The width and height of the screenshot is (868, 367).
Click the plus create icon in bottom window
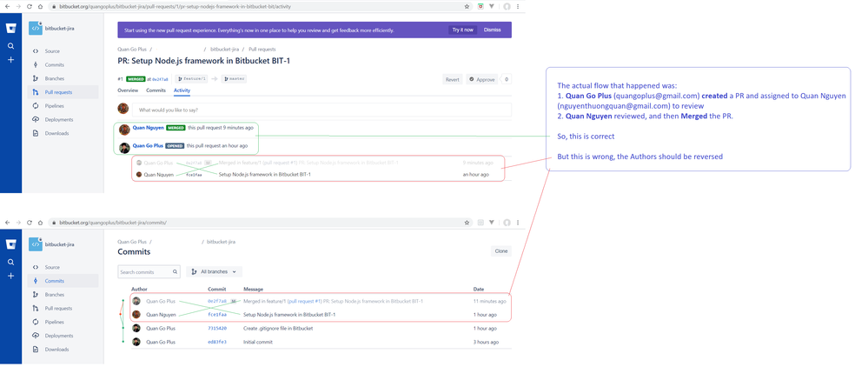click(10, 276)
